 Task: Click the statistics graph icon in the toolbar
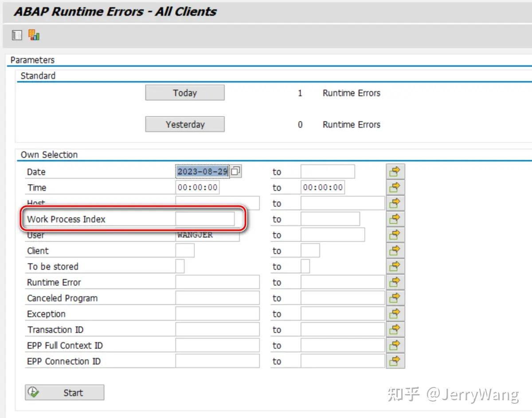point(33,35)
